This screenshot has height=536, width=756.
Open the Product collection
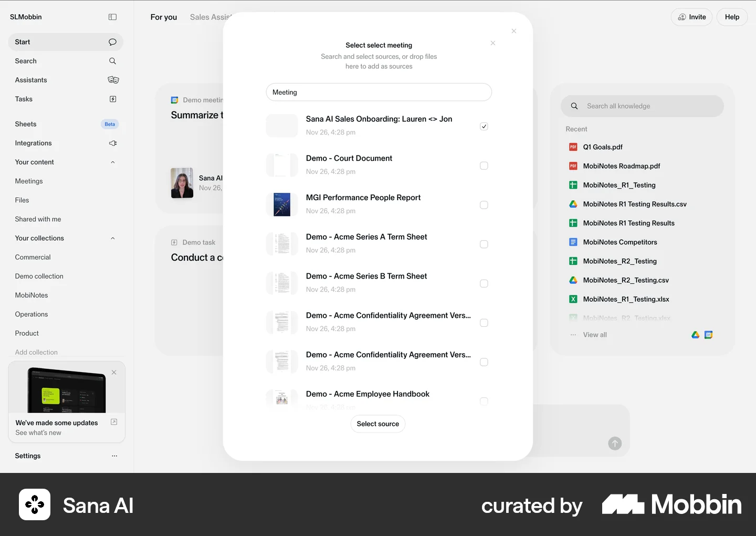tap(27, 333)
